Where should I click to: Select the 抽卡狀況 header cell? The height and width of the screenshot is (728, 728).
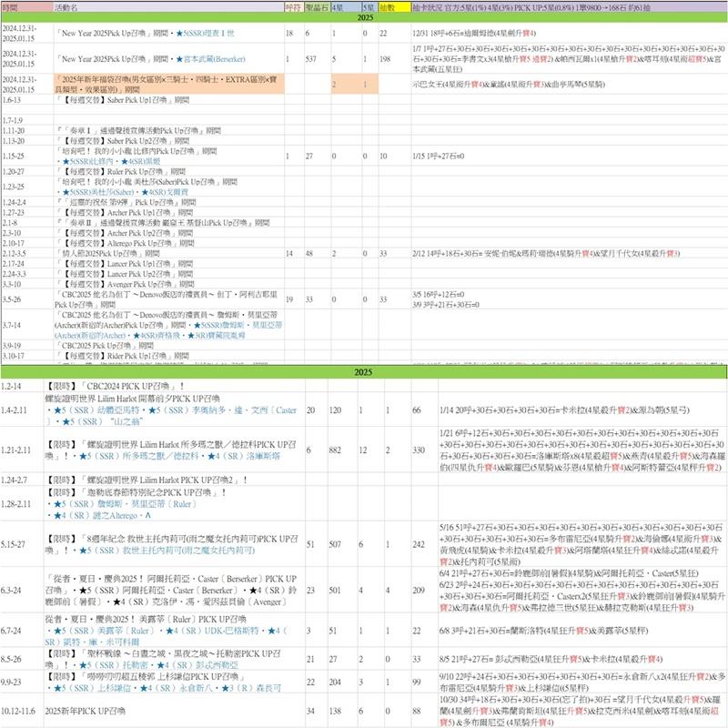(x=570, y=7)
